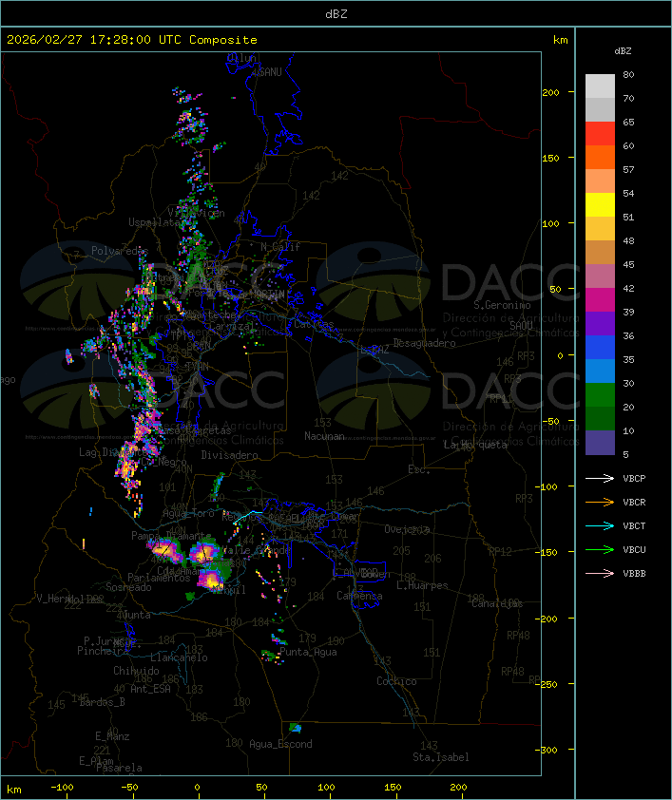Image resolution: width=672 pixels, height=800 pixels.
Task: Click the Cochico map label
Action: (x=396, y=681)
